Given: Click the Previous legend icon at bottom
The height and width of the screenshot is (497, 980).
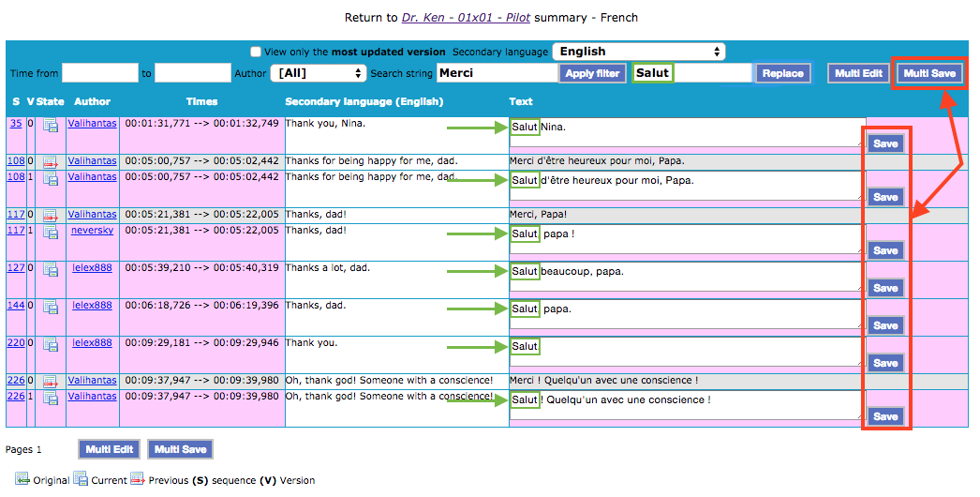Looking at the screenshot, I should pos(138,479).
